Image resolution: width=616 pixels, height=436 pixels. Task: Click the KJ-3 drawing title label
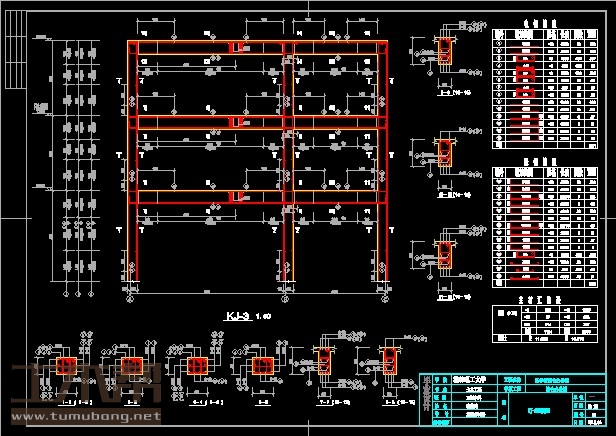pyautogui.click(x=237, y=316)
